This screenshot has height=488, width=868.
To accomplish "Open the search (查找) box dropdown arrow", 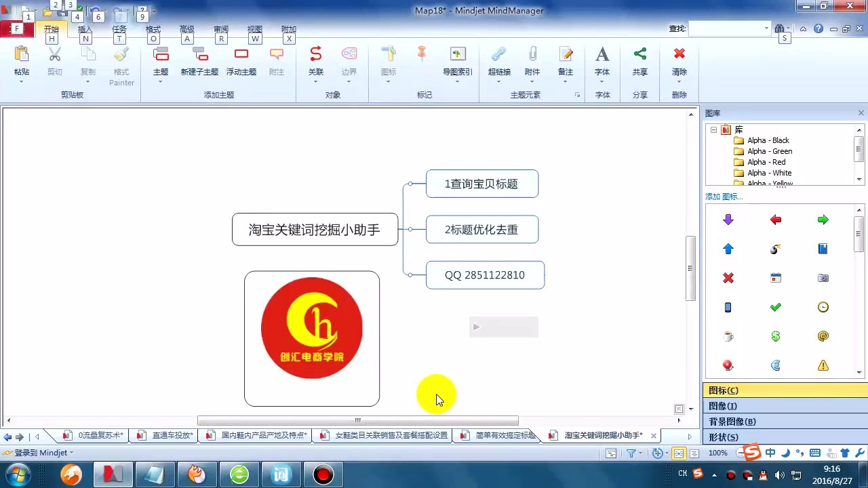I will click(x=767, y=28).
